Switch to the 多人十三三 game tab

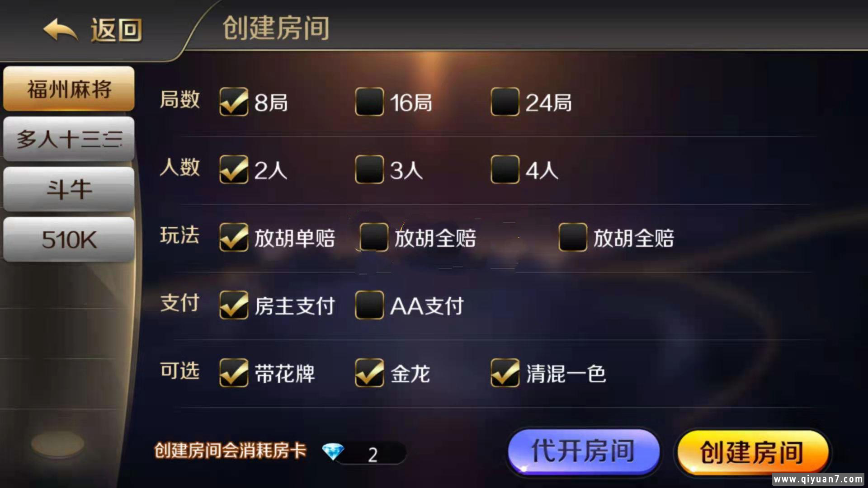point(69,139)
